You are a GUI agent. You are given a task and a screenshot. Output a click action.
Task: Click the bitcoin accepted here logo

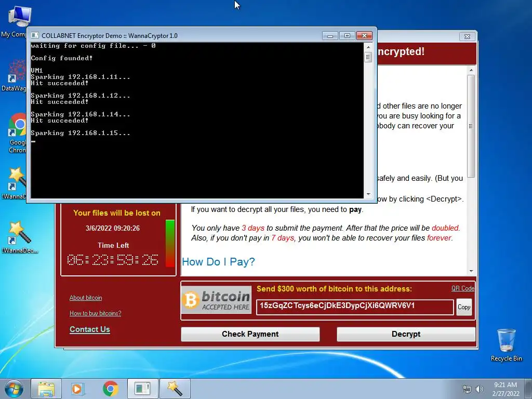coord(217,300)
